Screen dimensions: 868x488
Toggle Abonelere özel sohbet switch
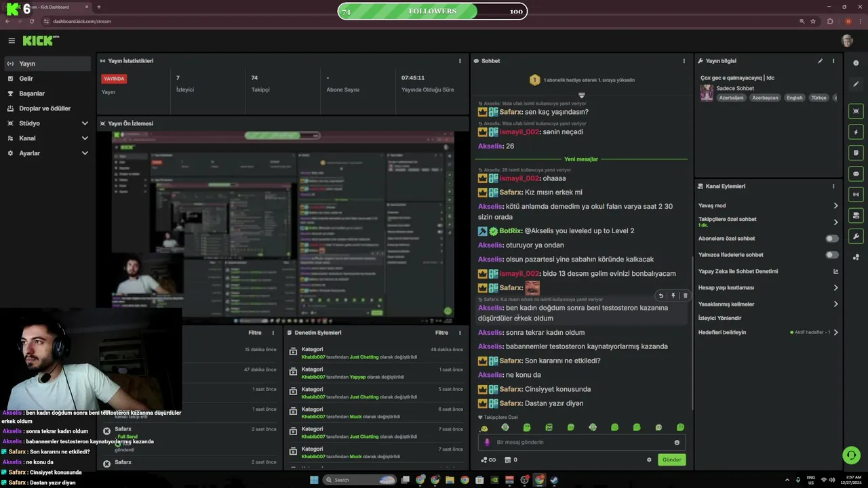(832, 239)
